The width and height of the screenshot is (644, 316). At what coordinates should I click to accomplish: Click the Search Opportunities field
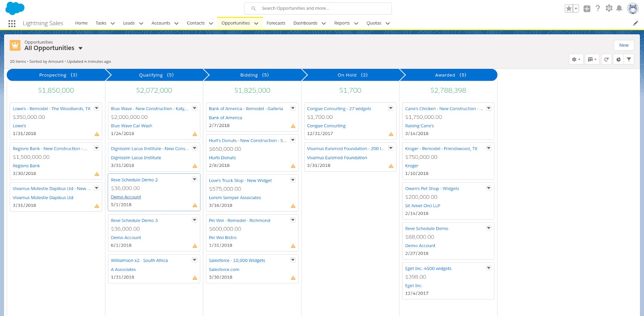pos(318,8)
